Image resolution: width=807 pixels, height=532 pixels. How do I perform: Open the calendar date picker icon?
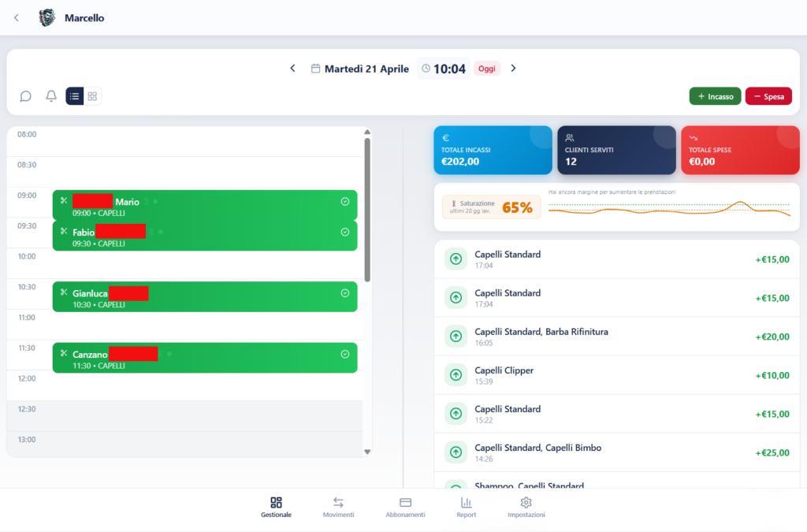click(315, 69)
